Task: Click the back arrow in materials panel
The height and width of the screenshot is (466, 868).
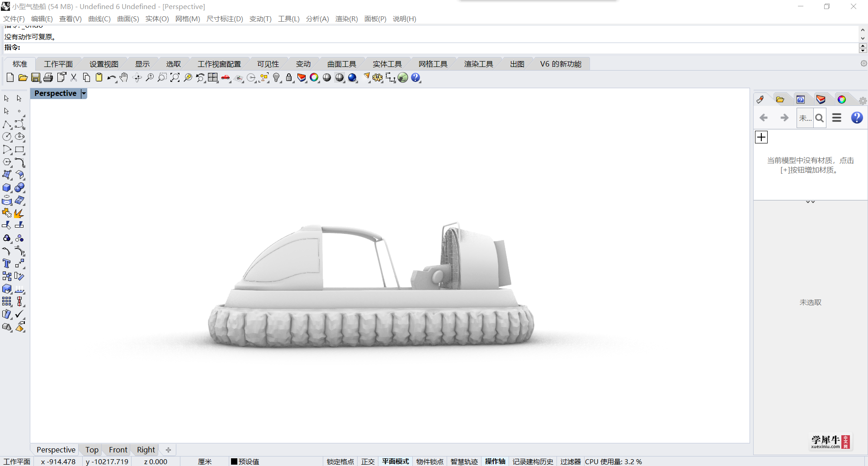Action: point(764,118)
